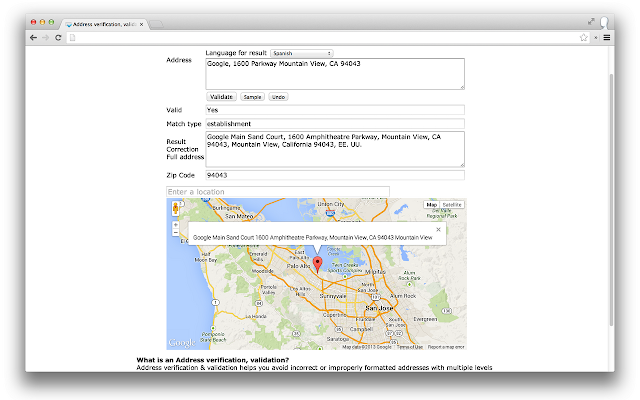Open the Language for result dropdown
Image resolution: width=640 pixels, height=400 pixels.
[x=302, y=53]
